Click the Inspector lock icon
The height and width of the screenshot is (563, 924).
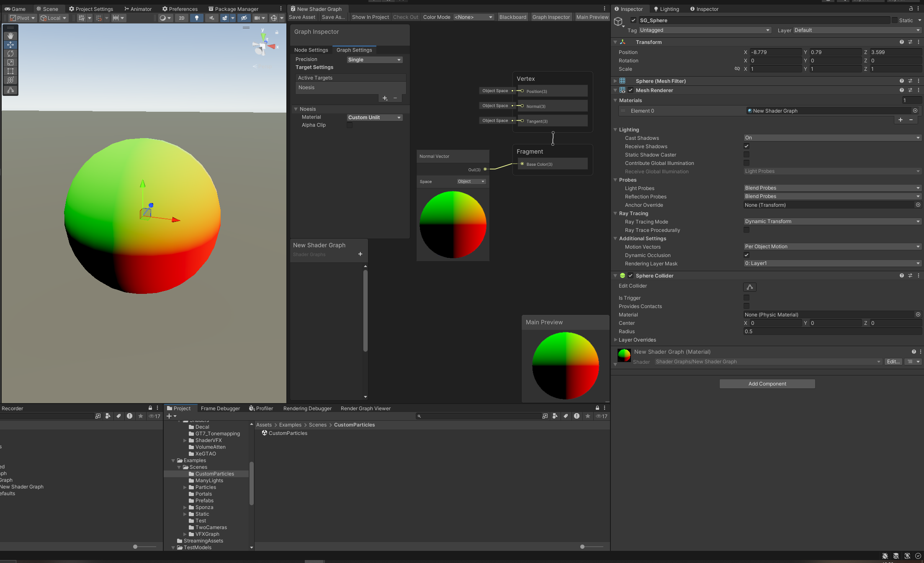911,9
